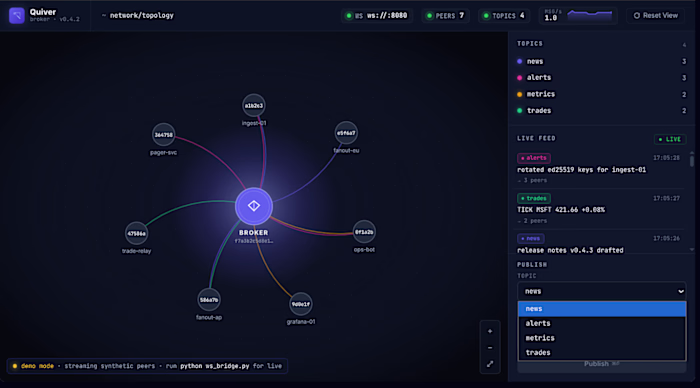Click the 'python ws_bridge.py' command text
700x388 pixels.
coord(215,366)
